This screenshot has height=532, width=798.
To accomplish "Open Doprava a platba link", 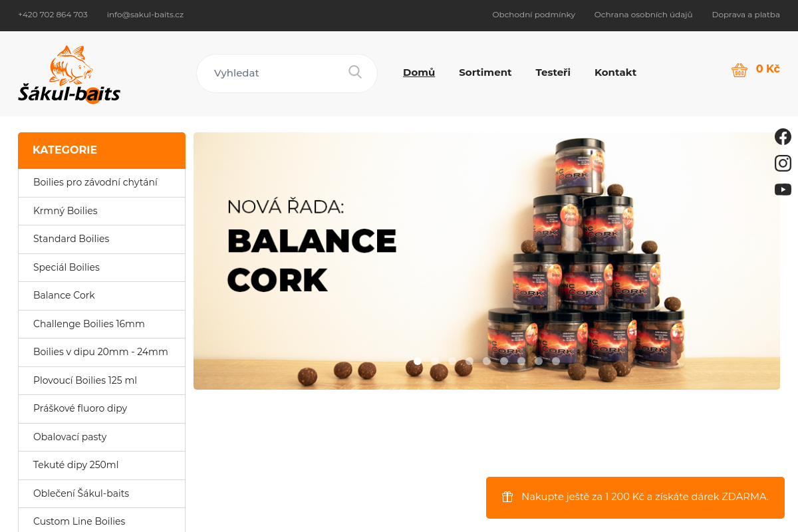I will click(x=746, y=15).
